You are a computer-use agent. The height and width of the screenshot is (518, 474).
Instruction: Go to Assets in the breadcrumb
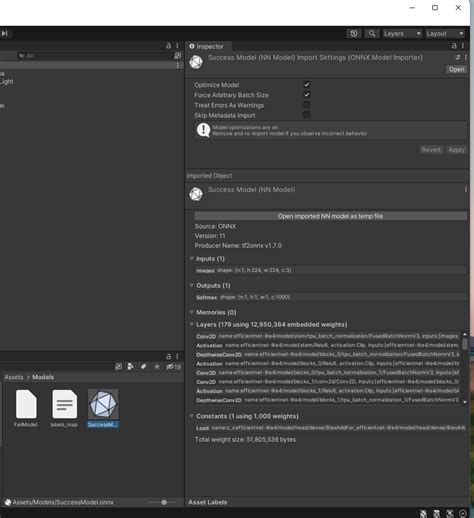(14, 377)
